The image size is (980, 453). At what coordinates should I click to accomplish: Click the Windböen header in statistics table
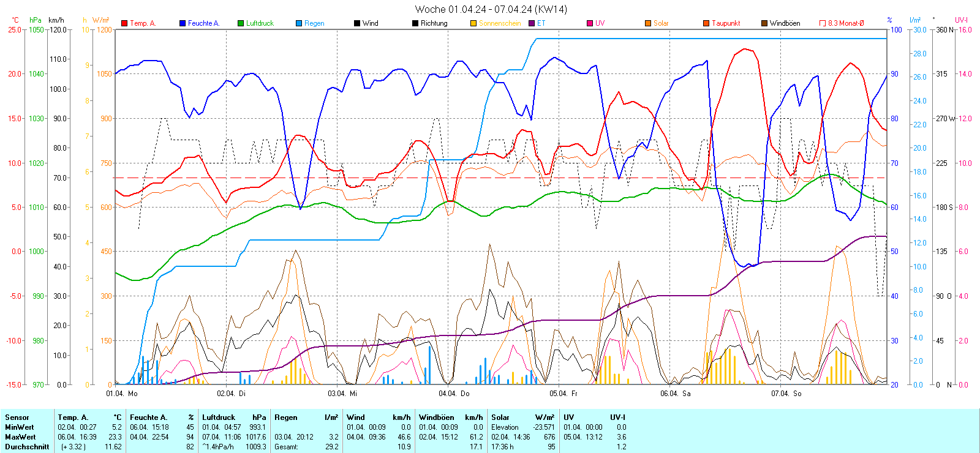click(x=437, y=417)
